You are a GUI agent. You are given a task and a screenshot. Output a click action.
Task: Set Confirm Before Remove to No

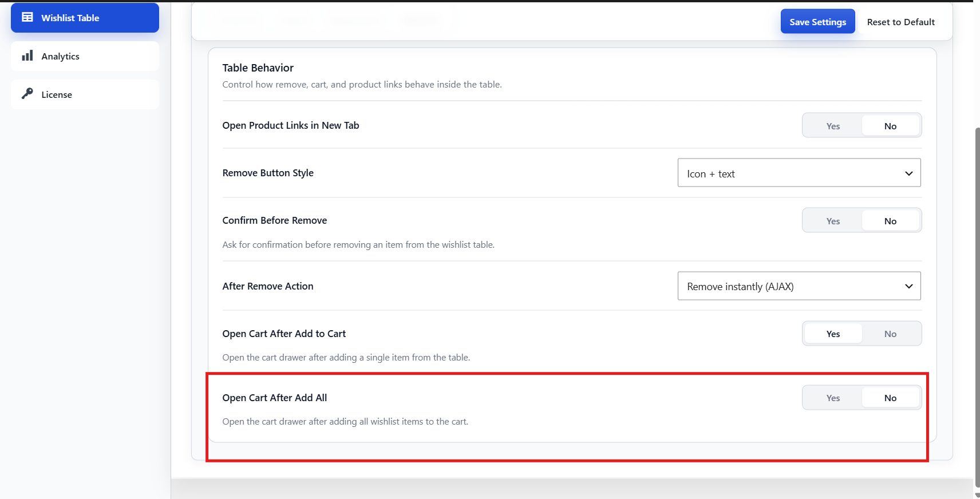click(890, 221)
